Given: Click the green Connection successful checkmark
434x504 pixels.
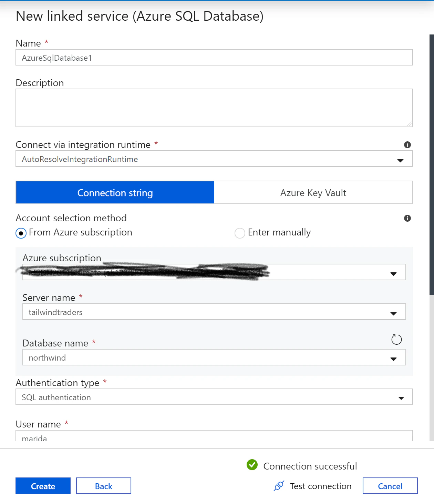Looking at the screenshot, I should tap(252, 465).
